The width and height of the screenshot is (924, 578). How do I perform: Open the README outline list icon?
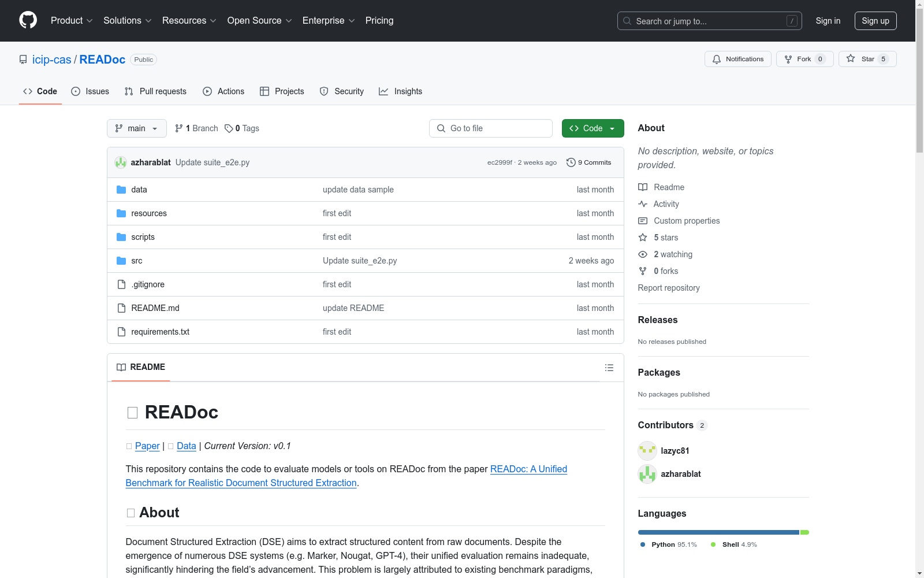[609, 368]
